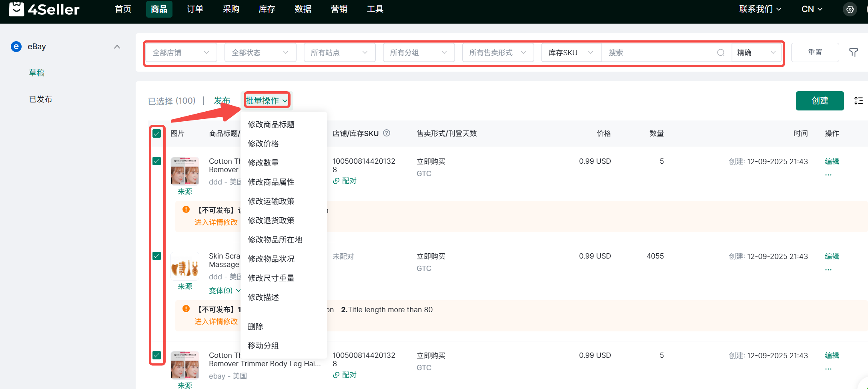Uncheck the select-all header checkbox
This screenshot has height=389, width=868.
tap(157, 134)
